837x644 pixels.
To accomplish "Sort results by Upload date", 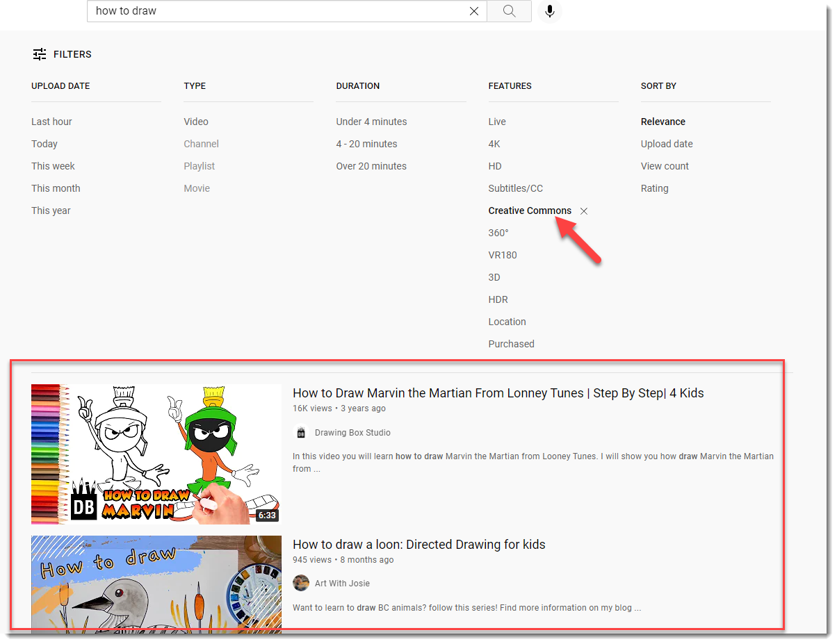I will 667,144.
